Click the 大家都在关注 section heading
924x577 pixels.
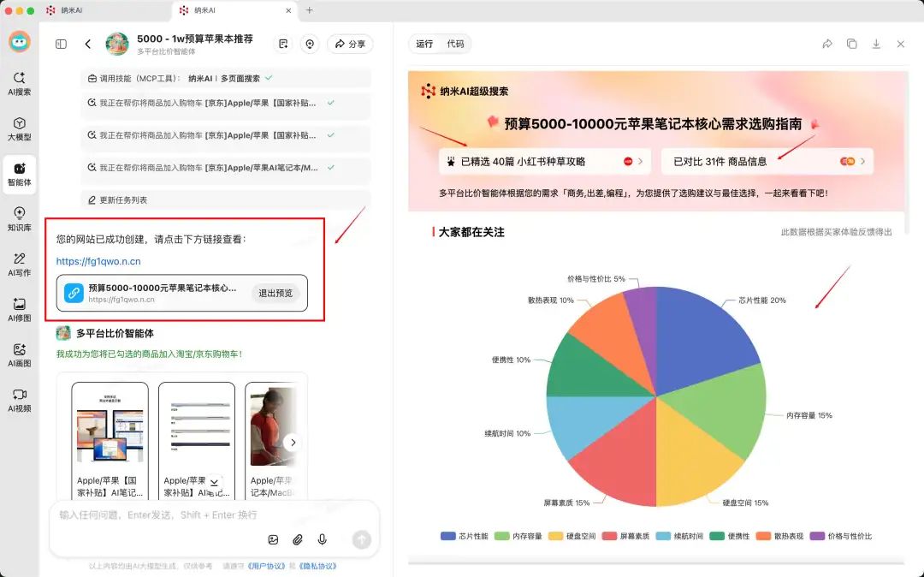471,232
